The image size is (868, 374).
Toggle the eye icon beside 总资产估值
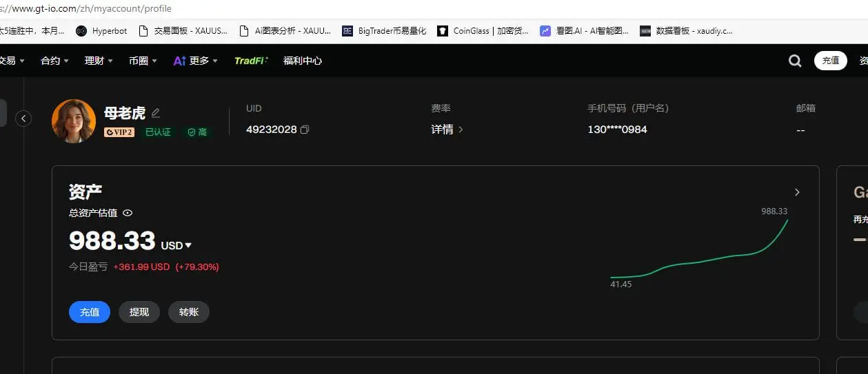point(128,213)
